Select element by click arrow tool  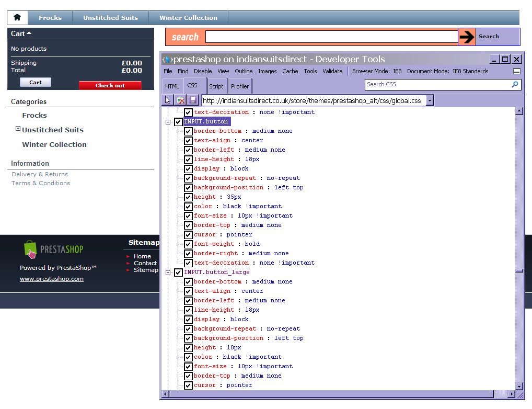(x=168, y=100)
